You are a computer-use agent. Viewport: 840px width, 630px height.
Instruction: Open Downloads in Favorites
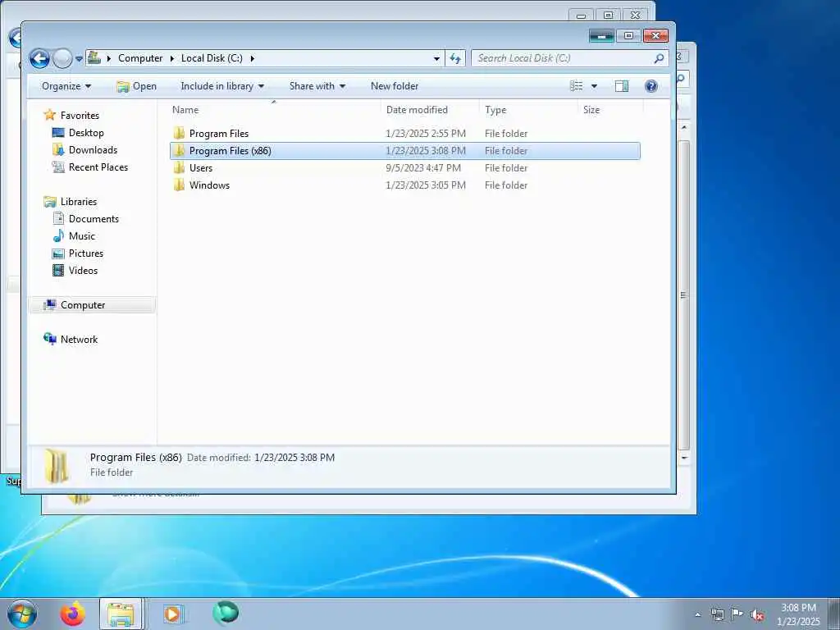pos(93,150)
